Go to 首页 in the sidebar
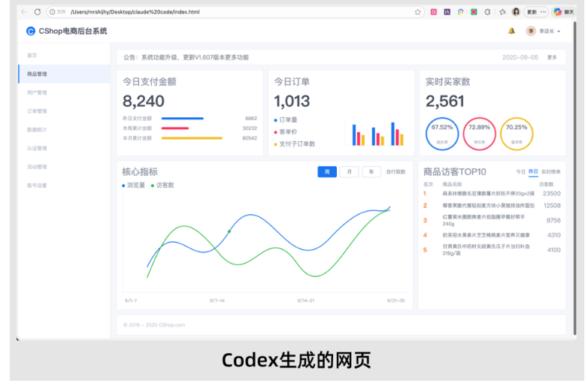 (x=32, y=56)
